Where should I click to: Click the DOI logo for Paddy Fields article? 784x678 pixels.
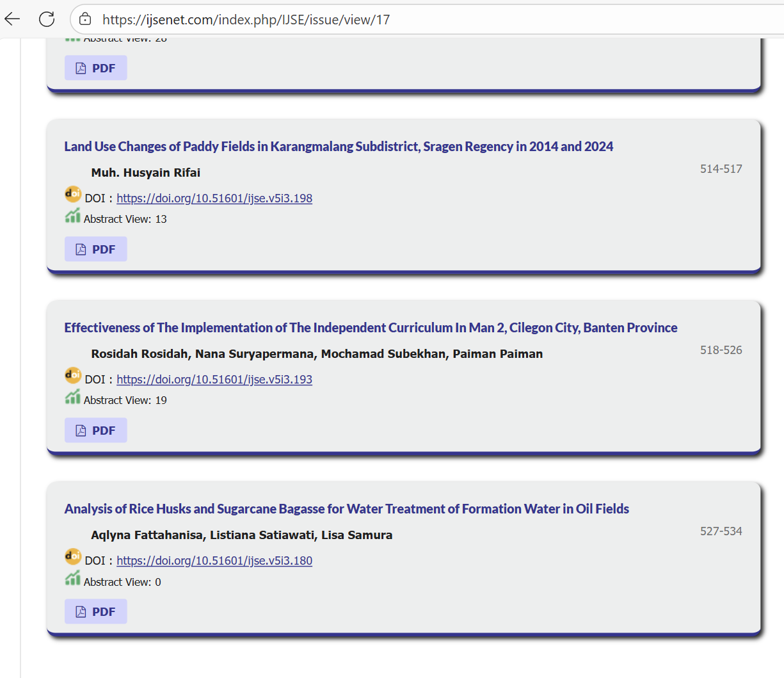coord(73,194)
